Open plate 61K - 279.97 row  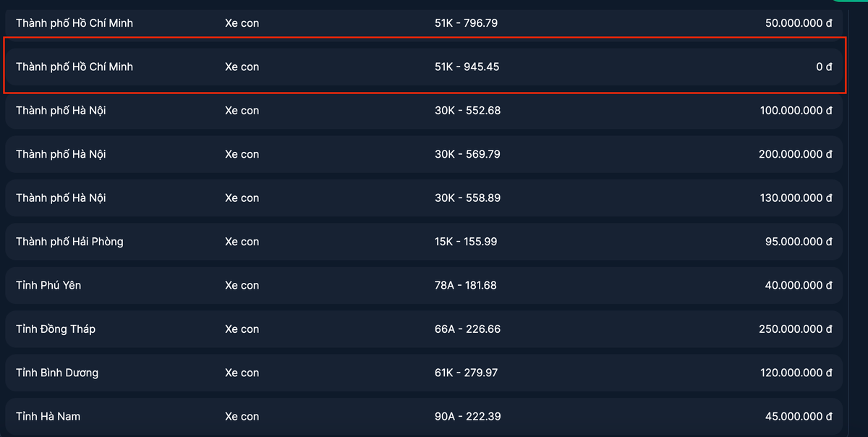[466, 373]
